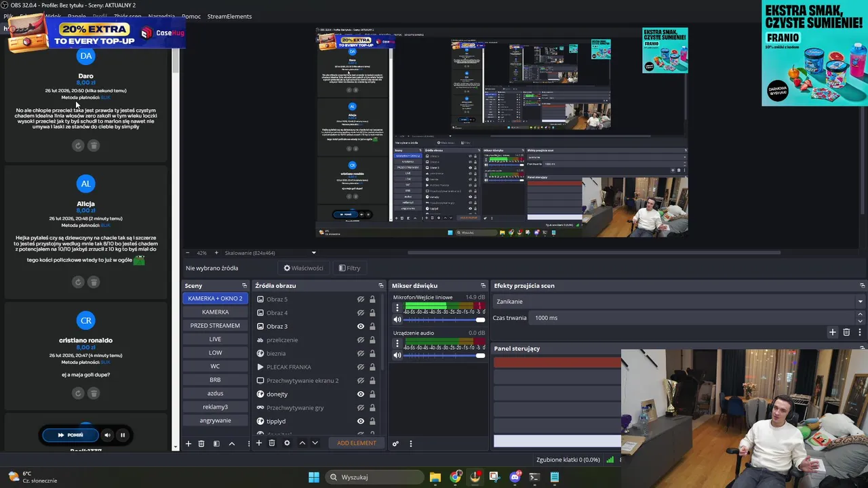The width and height of the screenshot is (868, 488).
Task: Click the Wyszukaj taskbar search box
Action: coord(374,477)
